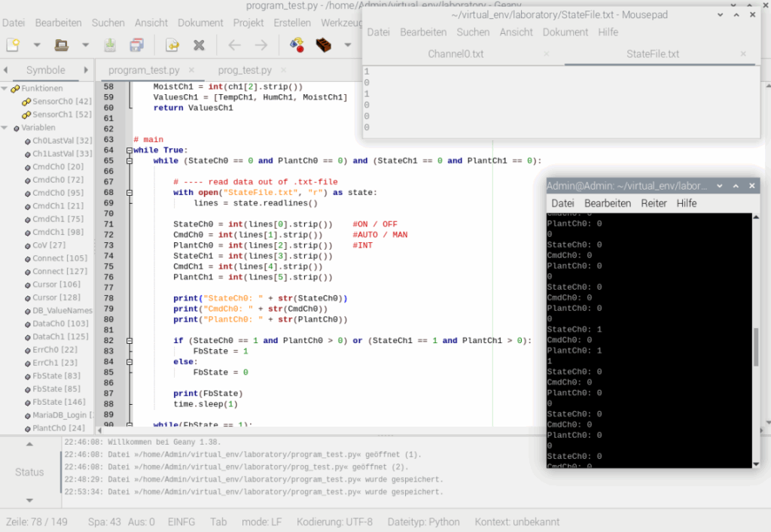Click the reload document icon
This screenshot has height=532, width=771.
pos(172,45)
